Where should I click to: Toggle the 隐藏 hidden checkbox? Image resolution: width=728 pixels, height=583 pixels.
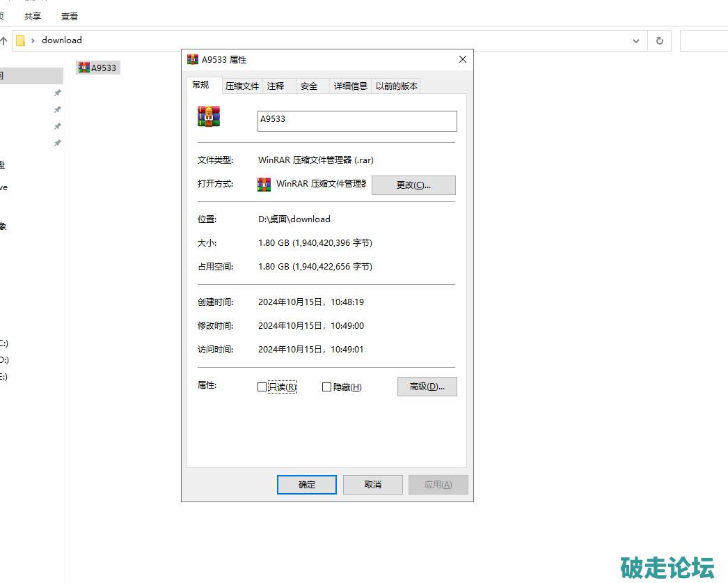[326, 387]
